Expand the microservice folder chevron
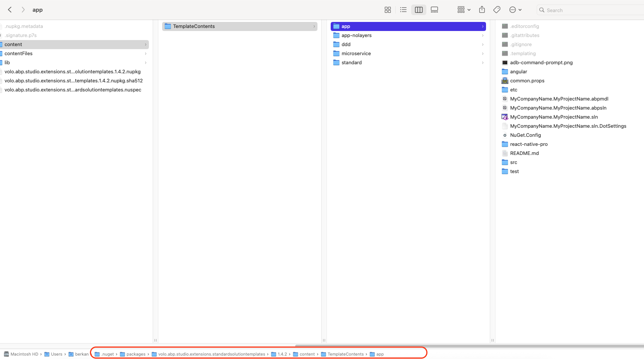 click(x=483, y=54)
